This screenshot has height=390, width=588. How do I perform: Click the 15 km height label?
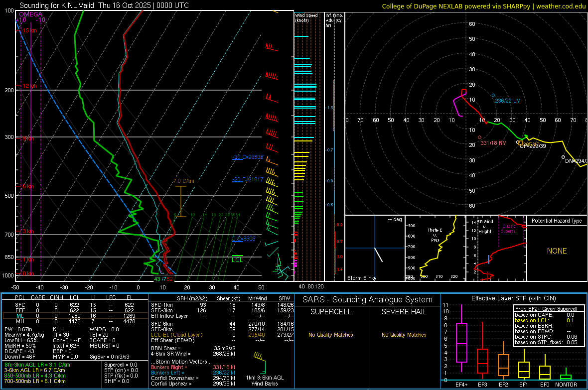coord(29,30)
